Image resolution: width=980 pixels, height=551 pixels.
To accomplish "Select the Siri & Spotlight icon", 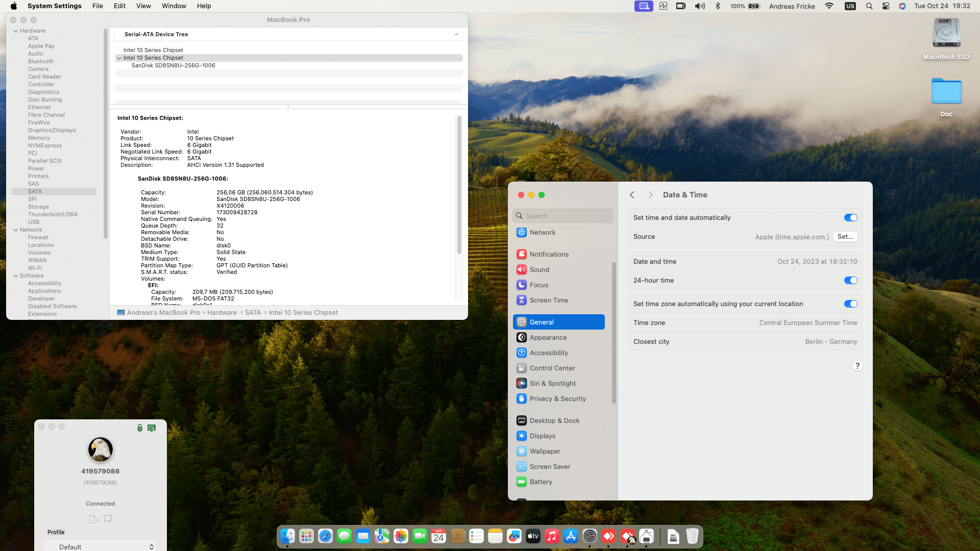I will pos(521,383).
